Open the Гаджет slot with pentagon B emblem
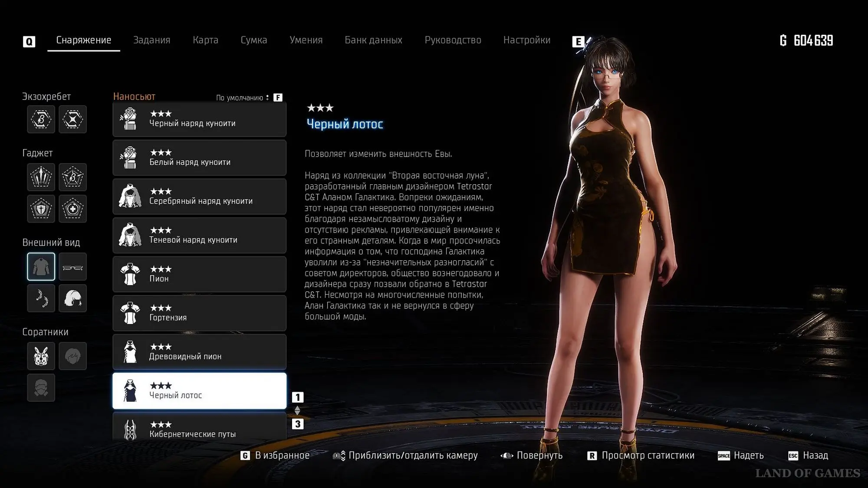The width and height of the screenshot is (868, 488). (73, 177)
